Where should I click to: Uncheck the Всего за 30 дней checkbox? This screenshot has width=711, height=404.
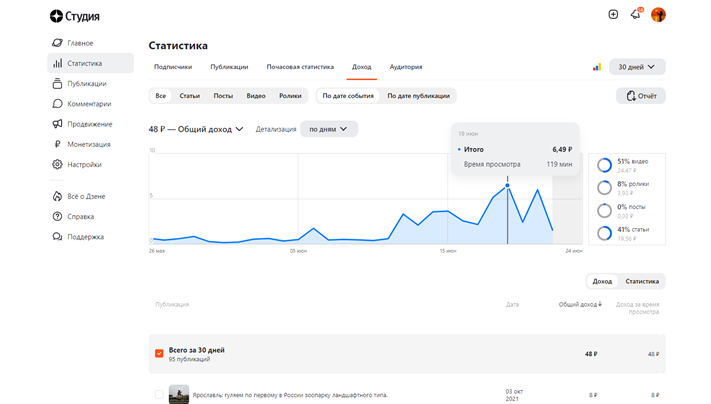pyautogui.click(x=159, y=354)
